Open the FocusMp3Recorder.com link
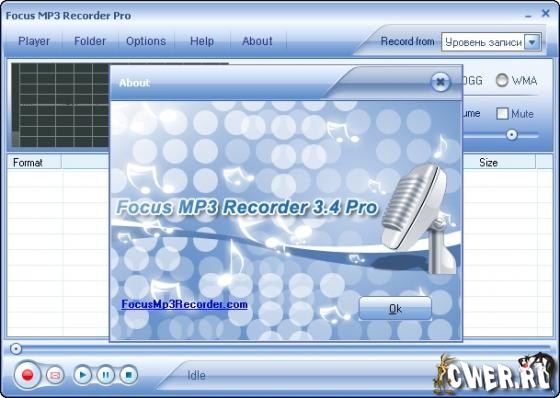The width and height of the screenshot is (560, 398). [184, 304]
